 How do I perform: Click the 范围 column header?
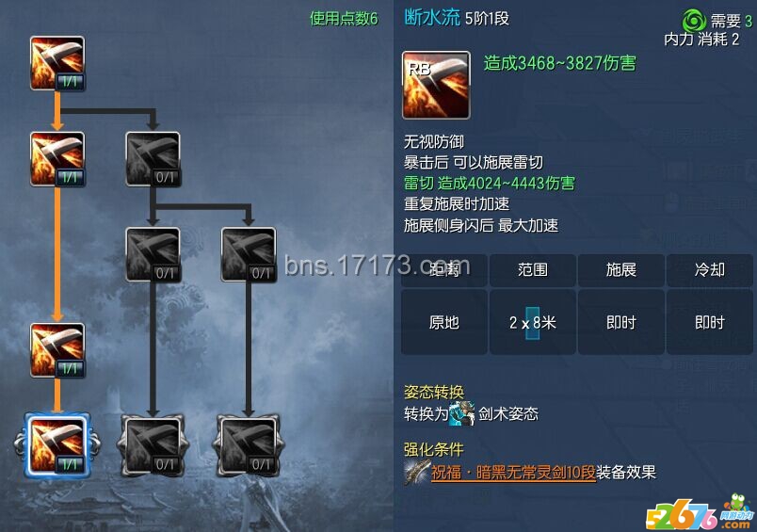(x=533, y=269)
